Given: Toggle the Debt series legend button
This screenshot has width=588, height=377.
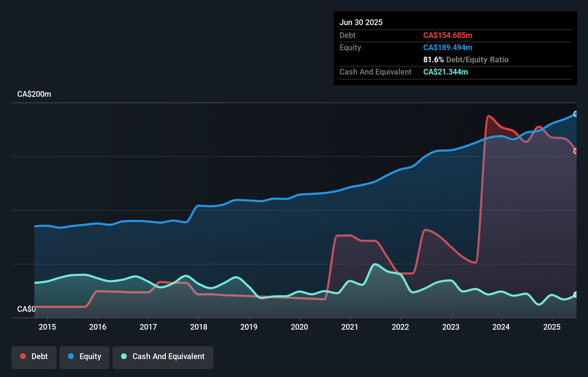Looking at the screenshot, I should pyautogui.click(x=34, y=357).
